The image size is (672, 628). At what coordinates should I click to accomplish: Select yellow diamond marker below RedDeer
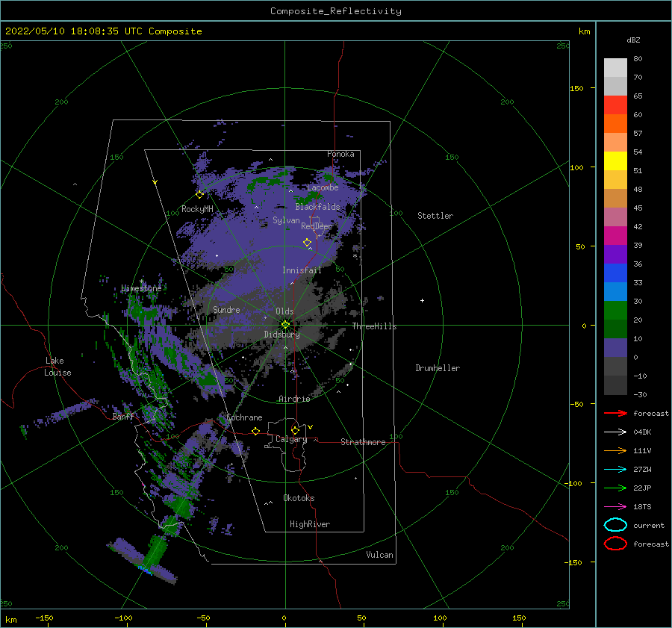tap(308, 243)
